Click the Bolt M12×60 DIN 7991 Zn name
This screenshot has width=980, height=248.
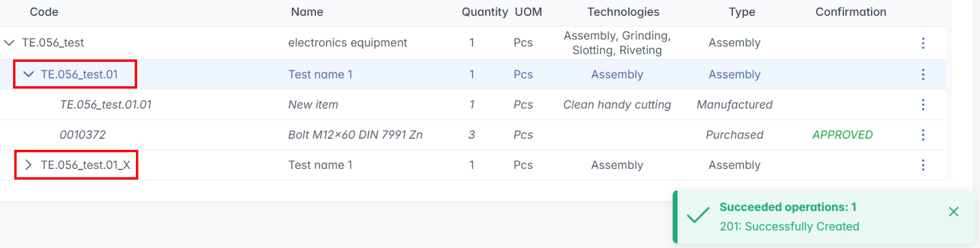click(355, 135)
